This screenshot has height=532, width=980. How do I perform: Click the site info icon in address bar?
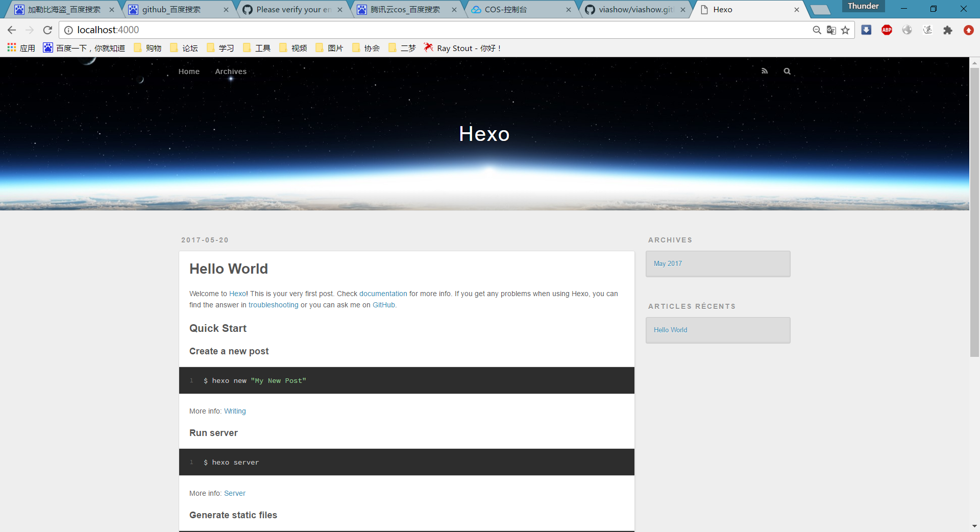coord(68,30)
